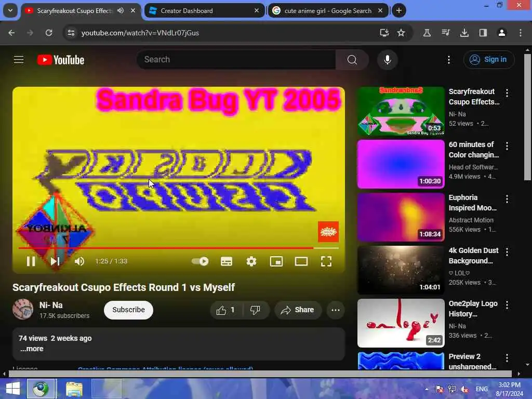The height and width of the screenshot is (399, 532).
Task: Switch to cute anime girl Google tab
Action: tap(328, 11)
